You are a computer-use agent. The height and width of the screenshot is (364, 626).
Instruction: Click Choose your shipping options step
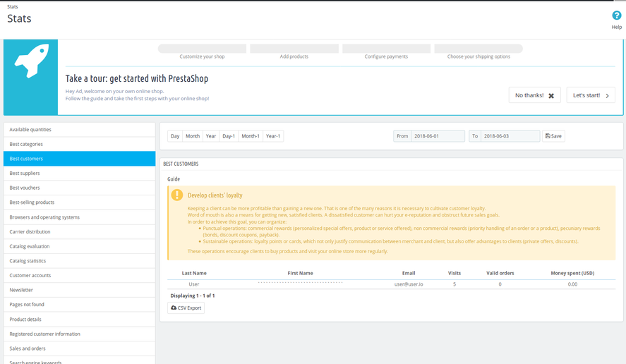tap(478, 52)
